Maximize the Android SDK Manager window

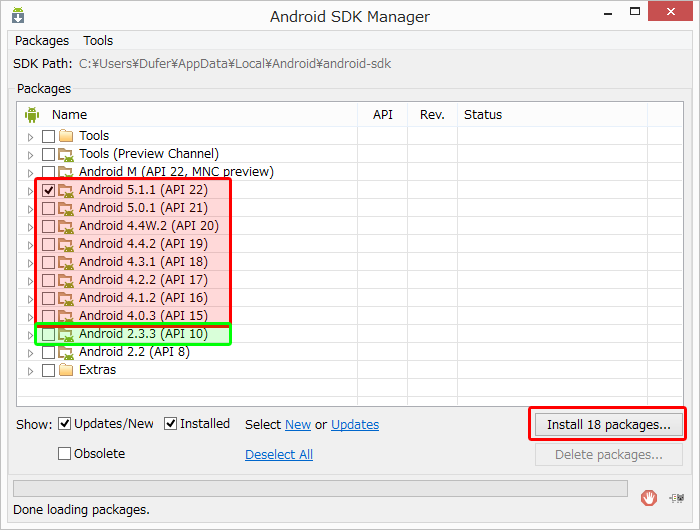(635, 12)
